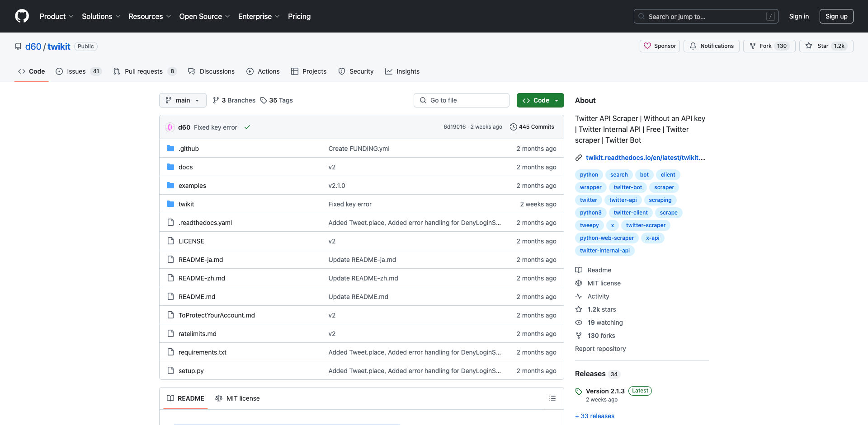Click the examples folder icon
This screenshot has width=868, height=425.
(x=170, y=186)
